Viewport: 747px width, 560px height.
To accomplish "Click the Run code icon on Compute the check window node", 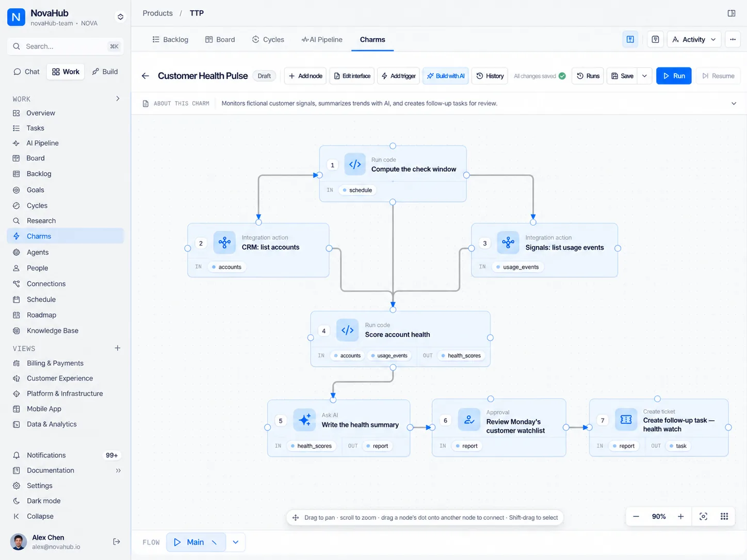I will pos(355,164).
